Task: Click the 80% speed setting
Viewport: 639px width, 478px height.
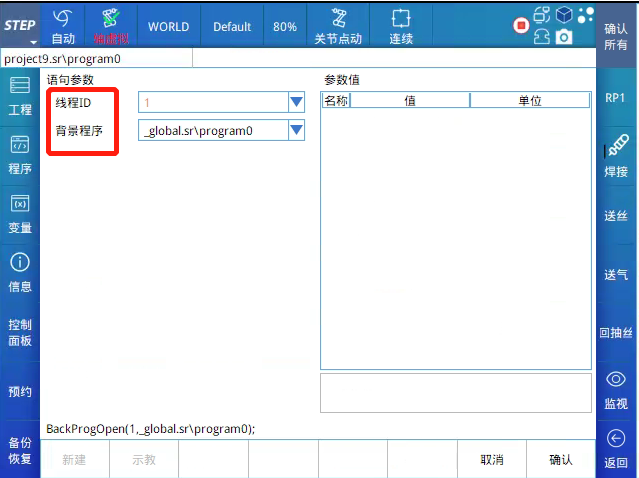Action: (x=285, y=26)
